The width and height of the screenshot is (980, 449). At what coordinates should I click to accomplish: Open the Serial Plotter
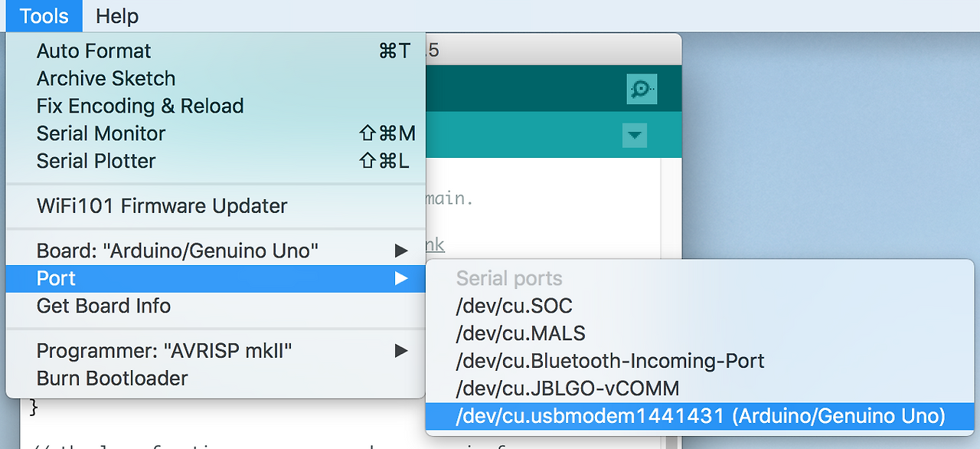pos(95,161)
